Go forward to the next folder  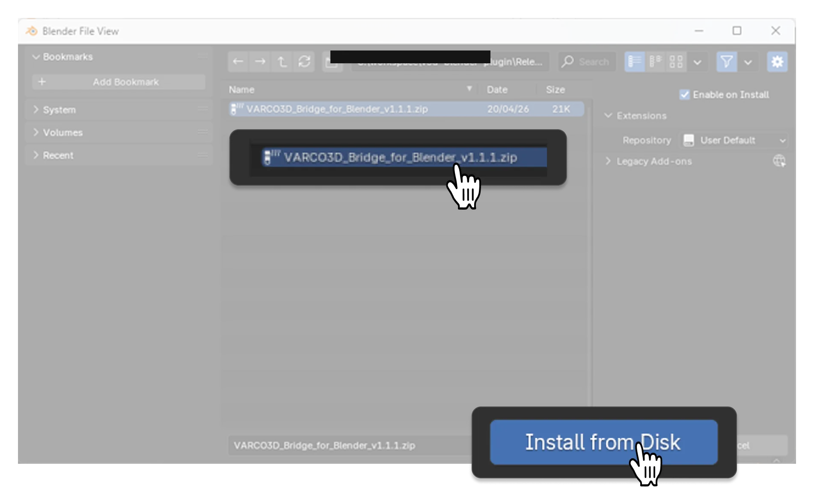click(260, 62)
